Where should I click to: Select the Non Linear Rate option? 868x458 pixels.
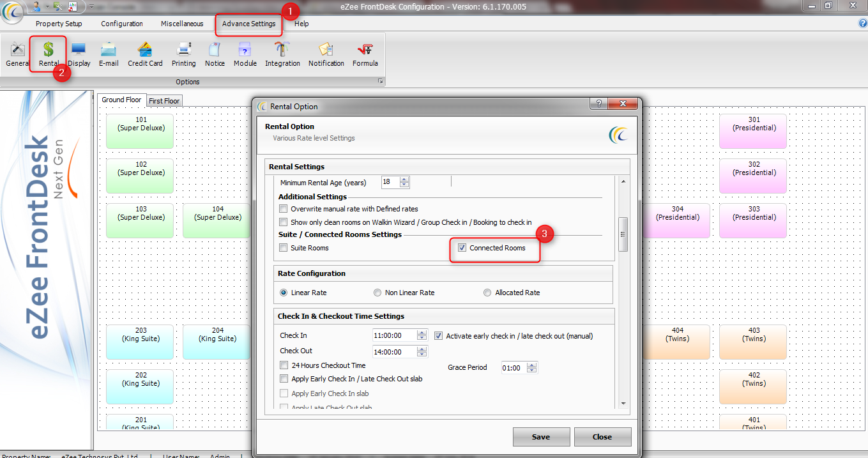coord(377,293)
